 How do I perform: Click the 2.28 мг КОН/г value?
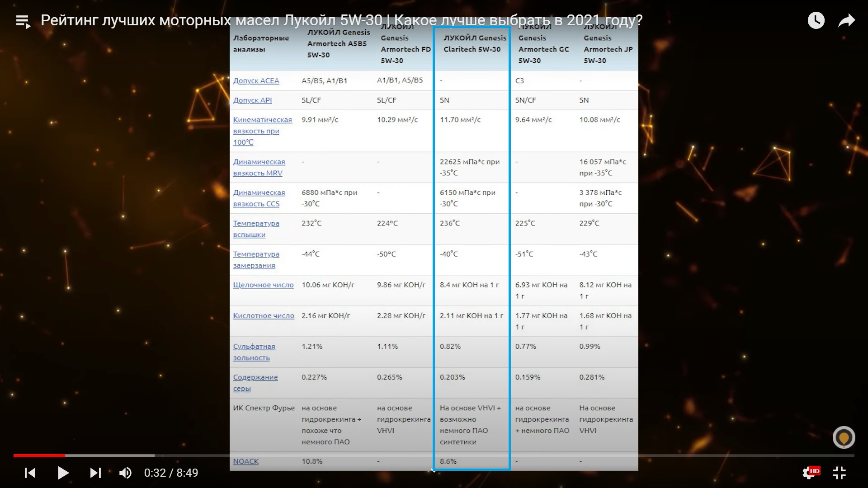[x=401, y=315]
